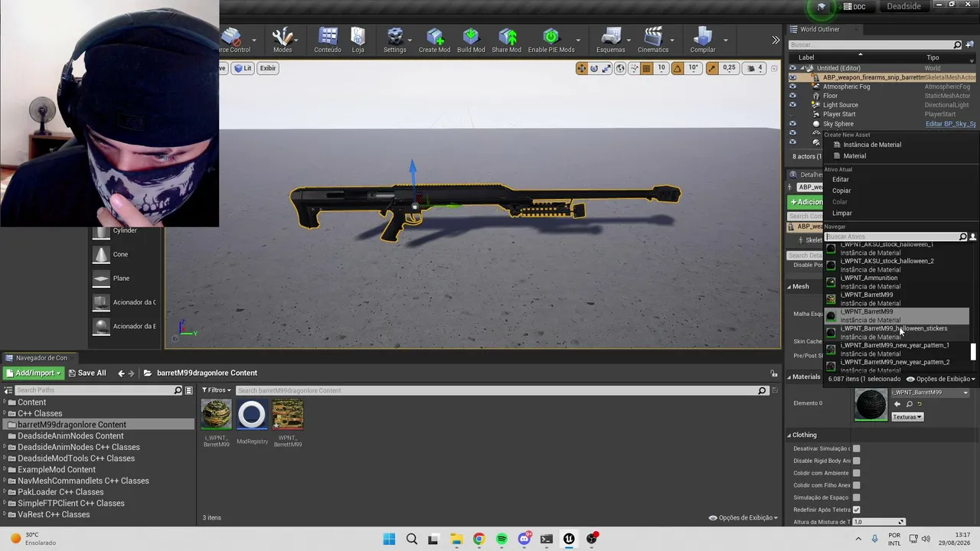Uncheck Redefinir Após Teletra checkbox
This screenshot has height=551, width=980.
pos(856,510)
